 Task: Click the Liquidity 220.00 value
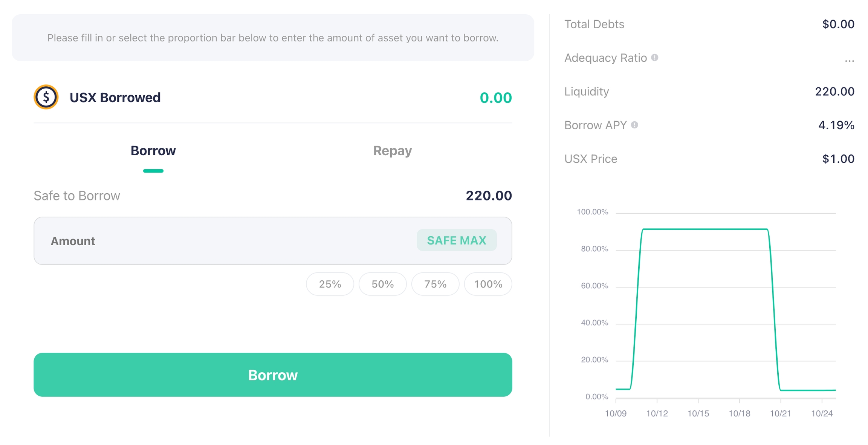click(x=834, y=92)
